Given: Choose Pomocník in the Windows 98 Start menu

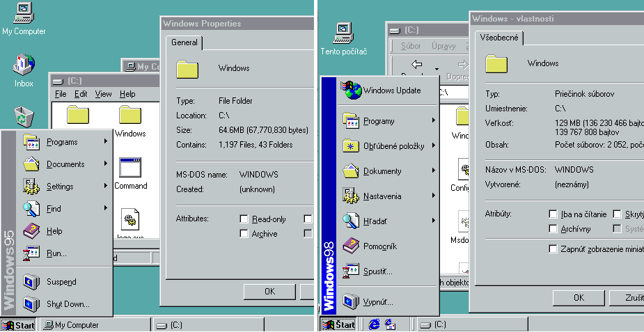Looking at the screenshot, I should 379,246.
